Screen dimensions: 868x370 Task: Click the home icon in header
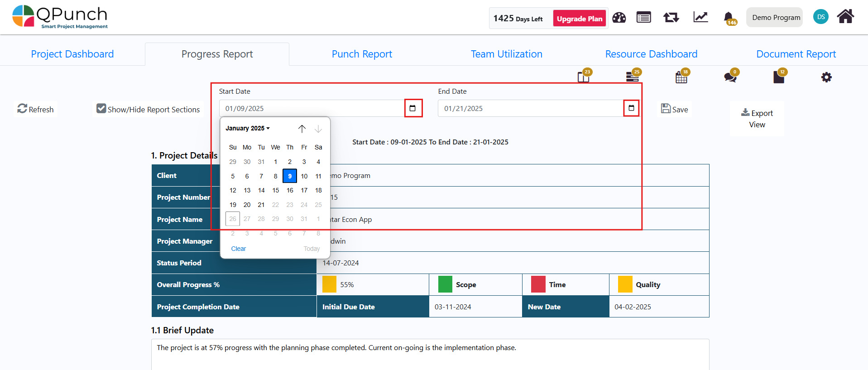pyautogui.click(x=845, y=17)
